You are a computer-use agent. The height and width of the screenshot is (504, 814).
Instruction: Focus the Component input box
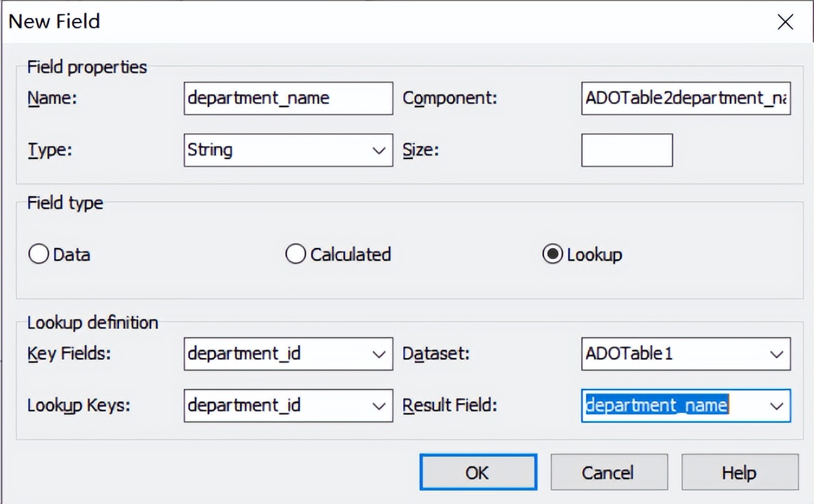click(x=685, y=98)
